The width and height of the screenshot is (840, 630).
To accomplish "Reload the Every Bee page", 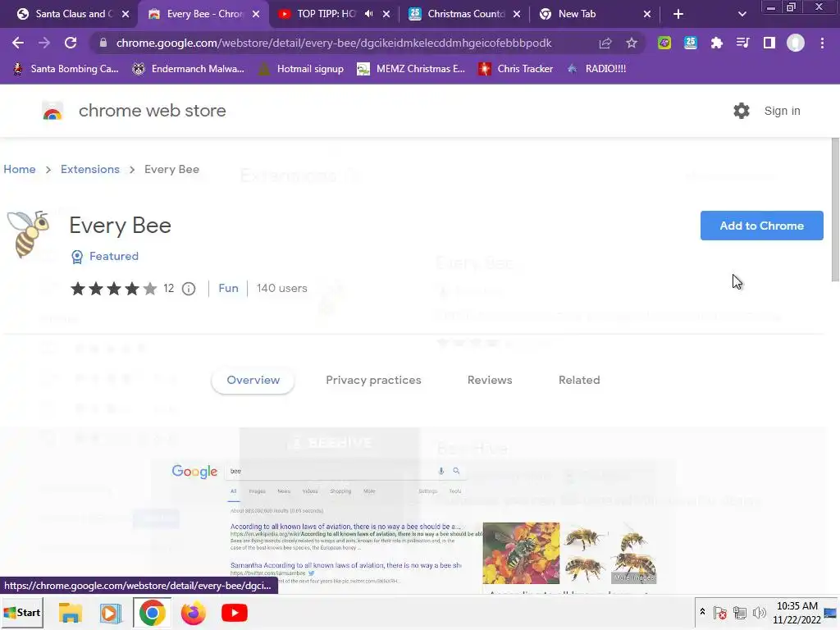I will coord(71,43).
